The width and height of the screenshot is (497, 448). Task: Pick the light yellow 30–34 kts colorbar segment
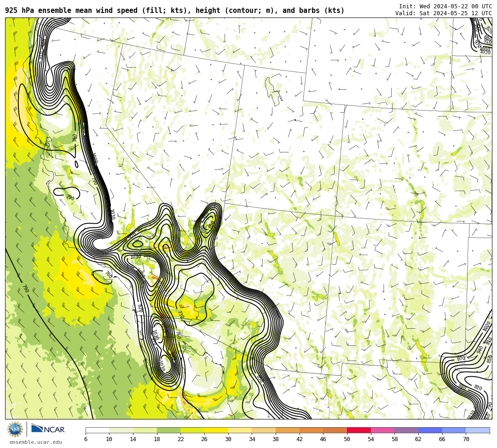pyautogui.click(x=240, y=430)
